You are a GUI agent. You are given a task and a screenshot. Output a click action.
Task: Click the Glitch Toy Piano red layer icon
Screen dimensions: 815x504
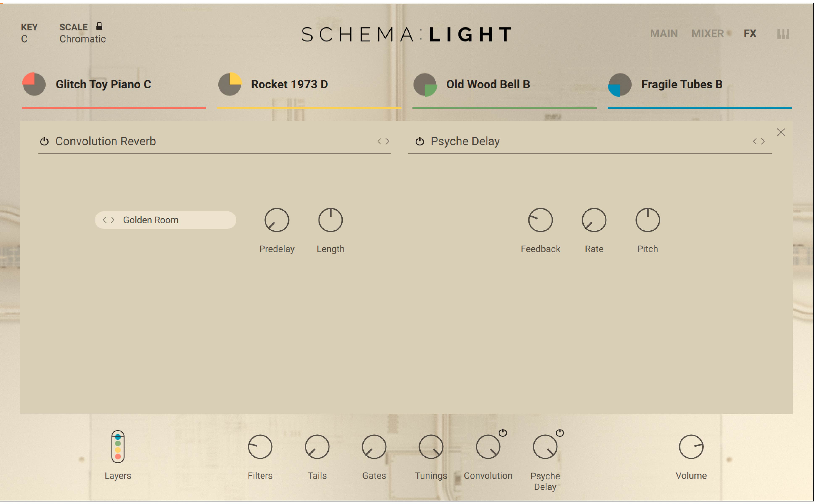(34, 84)
